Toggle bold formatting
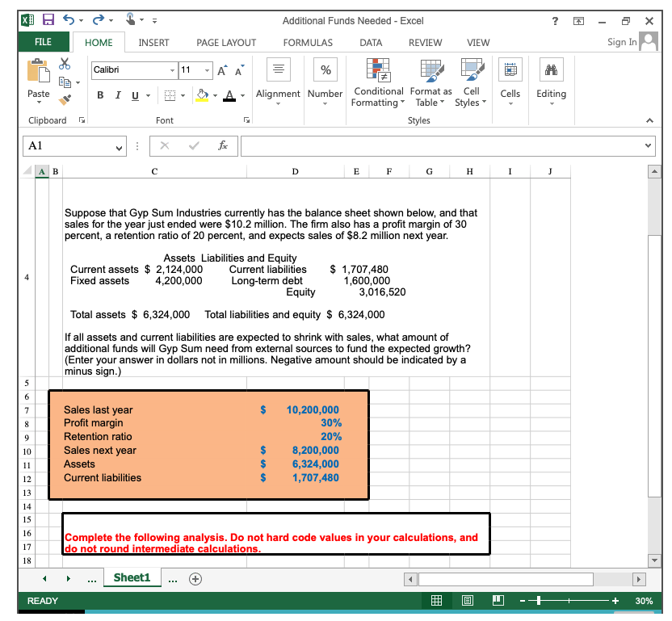Screen dimensions: 672x621 [99, 95]
